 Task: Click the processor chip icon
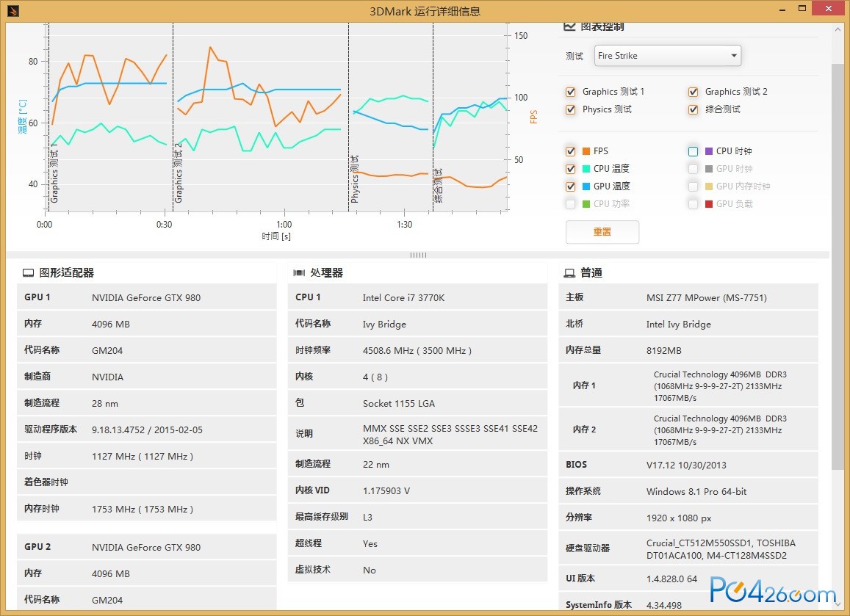[x=299, y=272]
